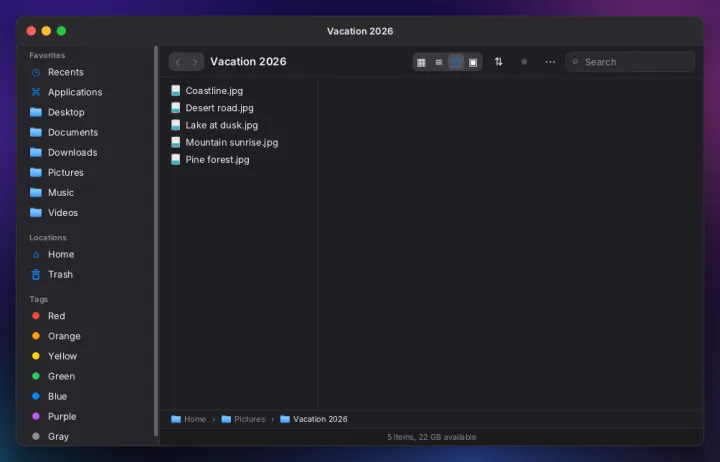Open the Trash
Image resolution: width=720 pixels, height=462 pixels.
[90, 275]
